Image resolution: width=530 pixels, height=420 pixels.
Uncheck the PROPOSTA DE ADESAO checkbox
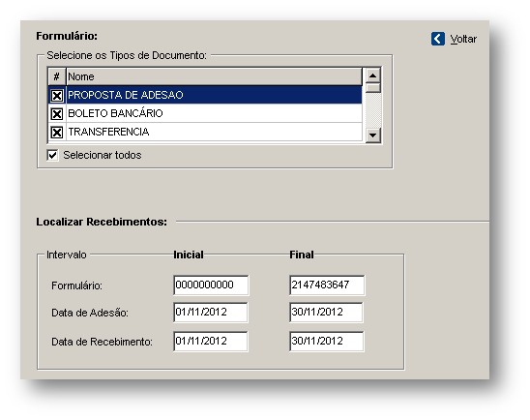pyautogui.click(x=57, y=96)
